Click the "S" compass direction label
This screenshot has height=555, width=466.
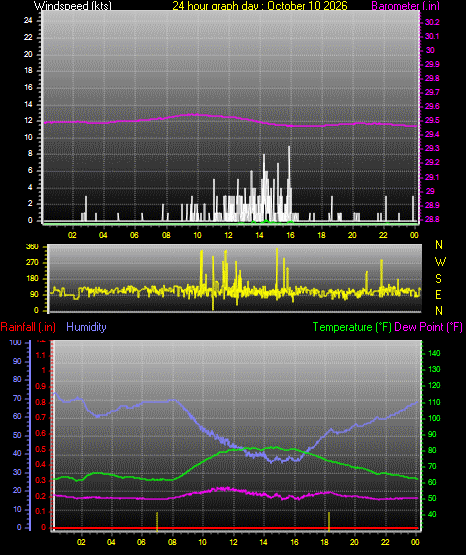(x=438, y=279)
